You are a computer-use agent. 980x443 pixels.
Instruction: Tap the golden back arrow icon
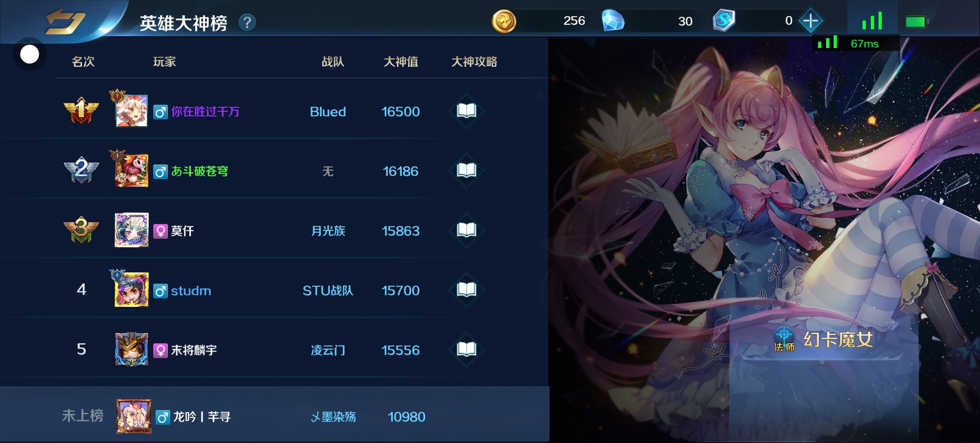(65, 21)
